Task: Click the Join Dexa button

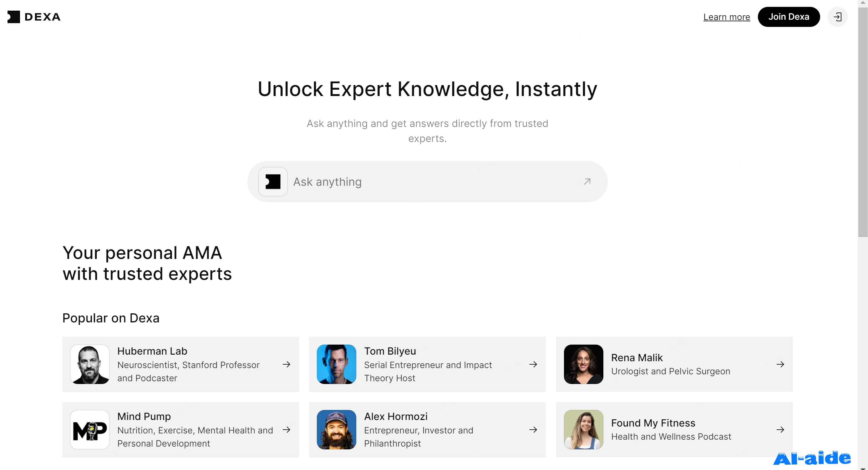Action: pos(789,17)
